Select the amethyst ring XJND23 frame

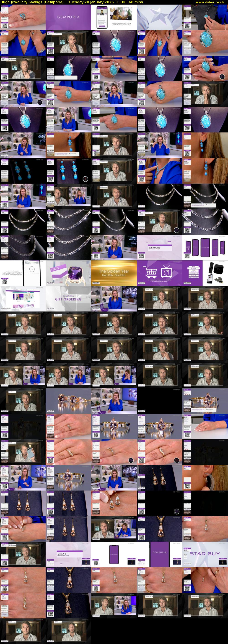pos(68,273)
